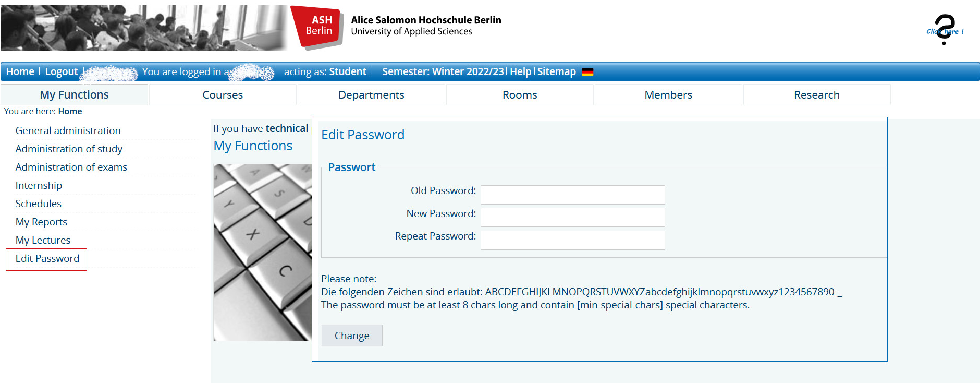Select Administration of exams
Screen dimensions: 980x383
click(71, 167)
